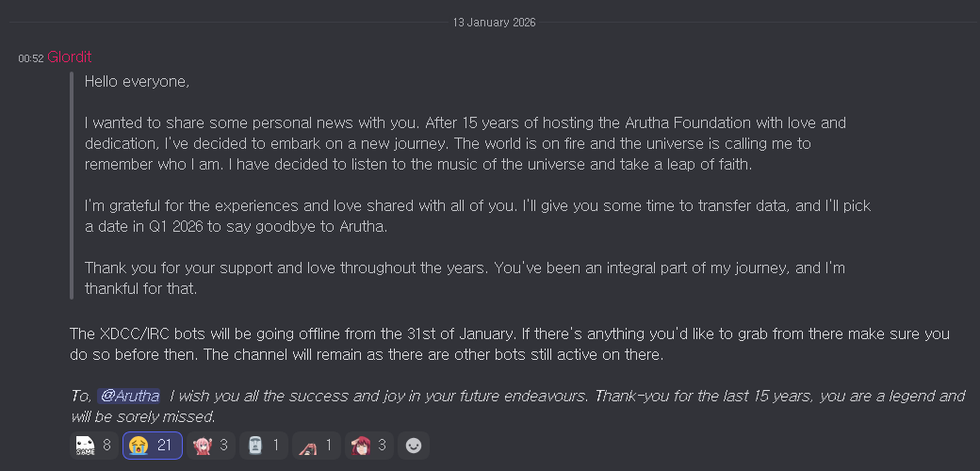Click the count 8 on the SAME reaction
The height and width of the screenshot is (471, 980).
tap(106, 446)
